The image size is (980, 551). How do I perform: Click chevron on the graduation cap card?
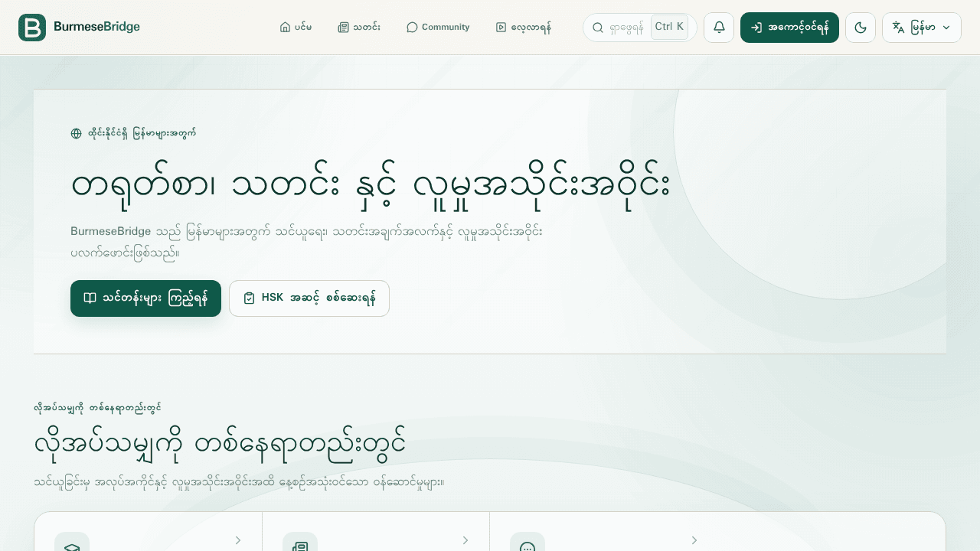coord(238,540)
